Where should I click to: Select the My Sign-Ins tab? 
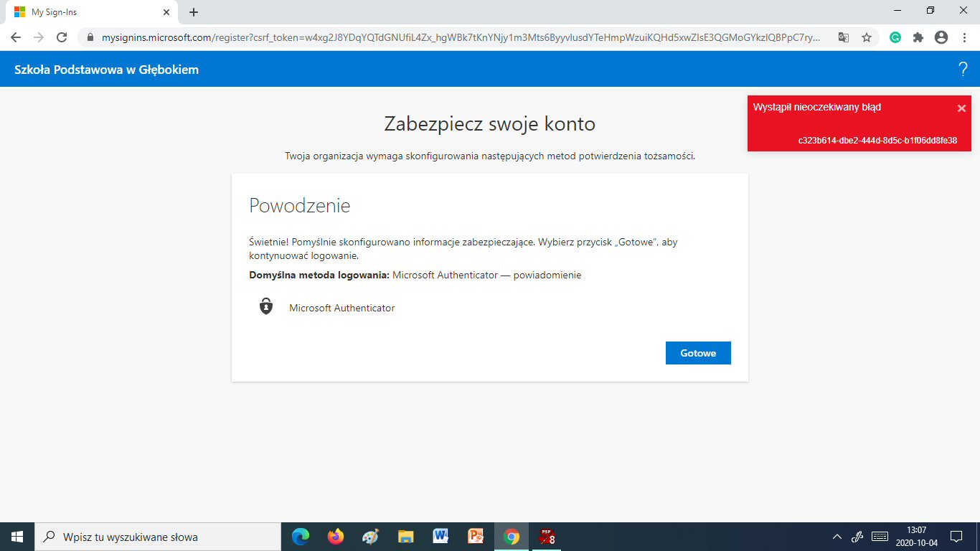[86, 12]
